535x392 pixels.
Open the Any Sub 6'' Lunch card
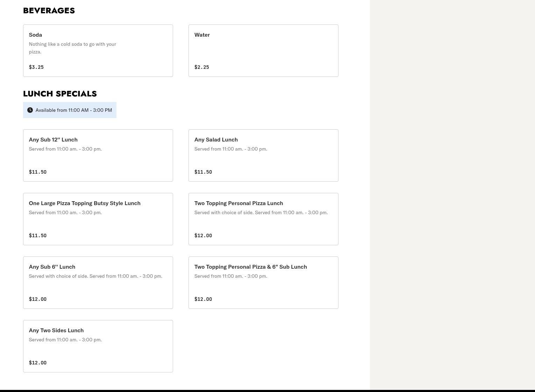point(98,283)
